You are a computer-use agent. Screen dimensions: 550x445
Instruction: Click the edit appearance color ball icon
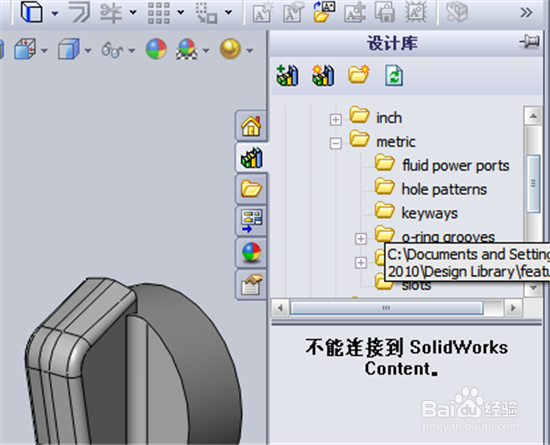[156, 49]
